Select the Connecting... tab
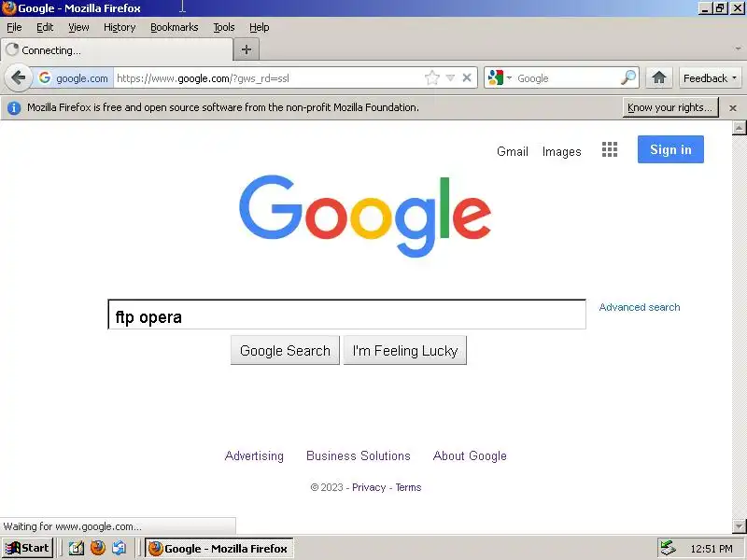Viewport: 747px width, 560px height. pos(118,50)
